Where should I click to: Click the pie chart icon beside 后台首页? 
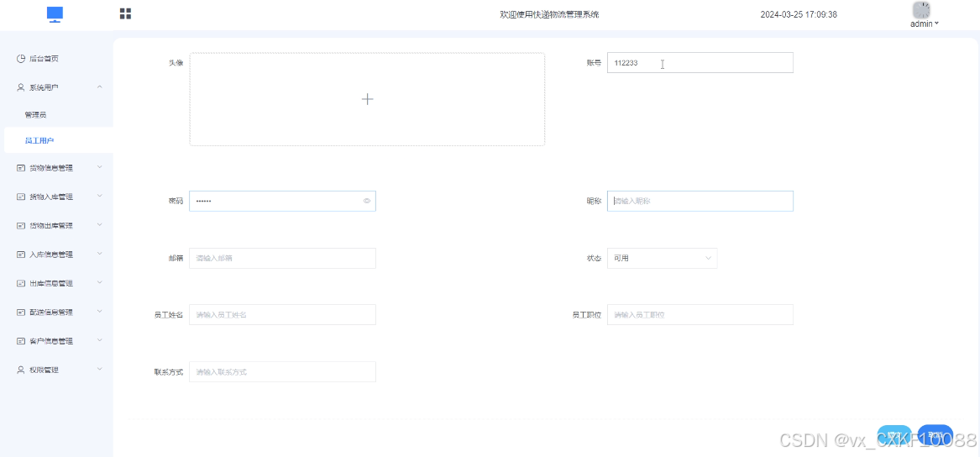point(21,59)
